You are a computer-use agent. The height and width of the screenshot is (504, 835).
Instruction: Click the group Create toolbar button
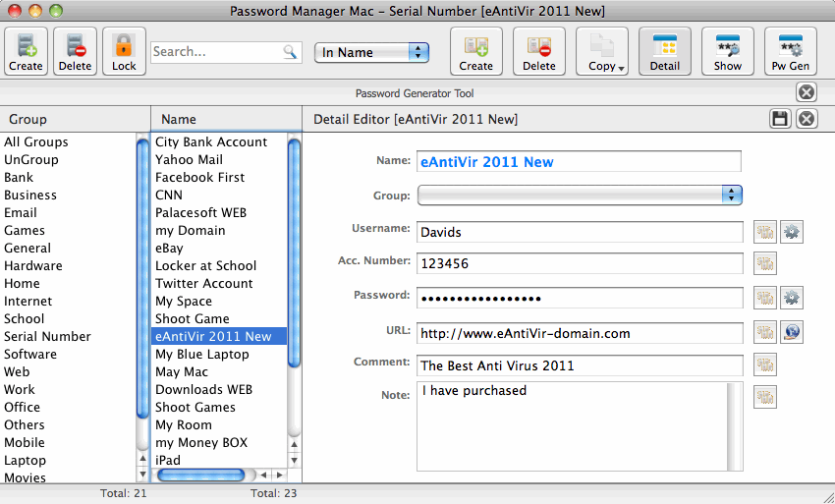pyautogui.click(x=26, y=51)
